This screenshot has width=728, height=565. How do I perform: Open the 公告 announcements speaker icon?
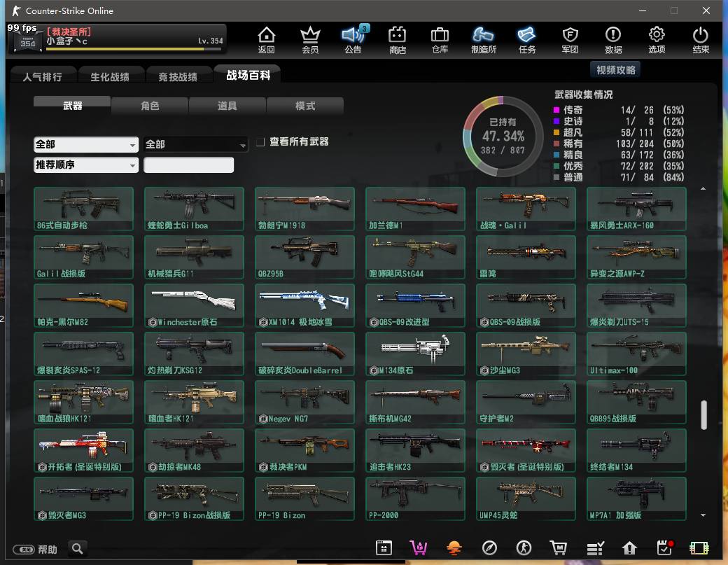click(x=353, y=40)
